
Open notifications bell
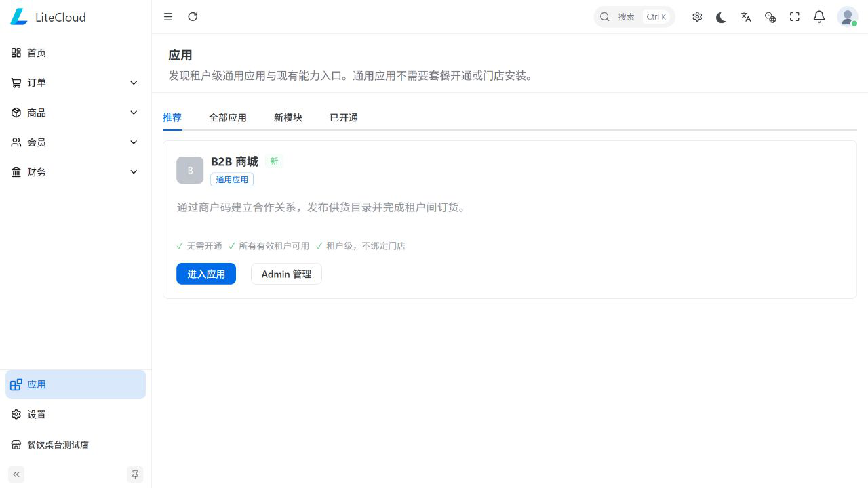[819, 17]
